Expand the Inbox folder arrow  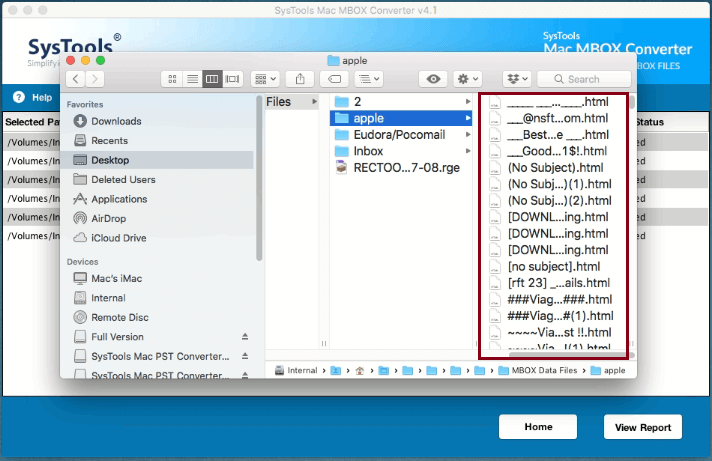468,151
